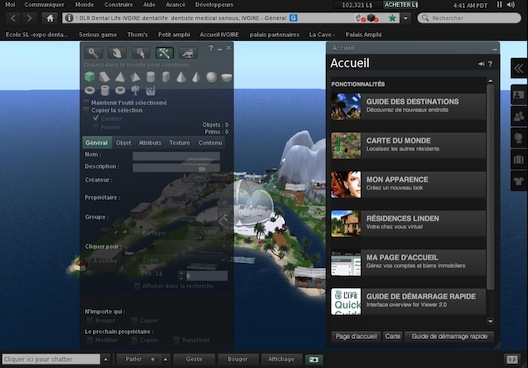
Task: Select the sphere primitive shape icon
Action: (211, 77)
